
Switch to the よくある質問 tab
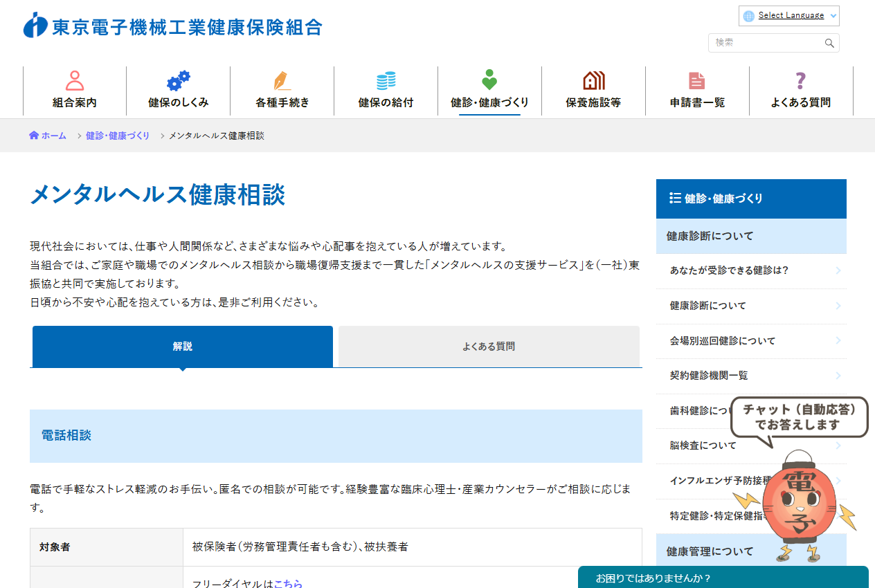pyautogui.click(x=489, y=347)
